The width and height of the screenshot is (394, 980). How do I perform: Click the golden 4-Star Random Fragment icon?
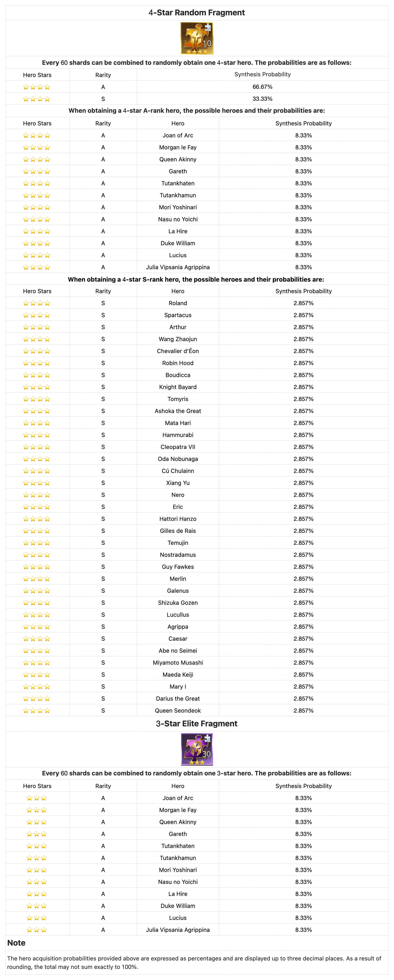point(197,38)
